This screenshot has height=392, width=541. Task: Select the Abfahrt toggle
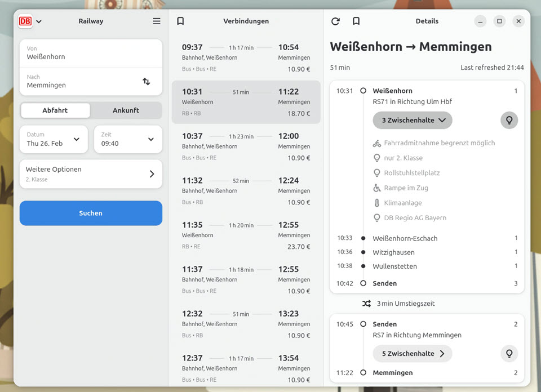pyautogui.click(x=55, y=110)
